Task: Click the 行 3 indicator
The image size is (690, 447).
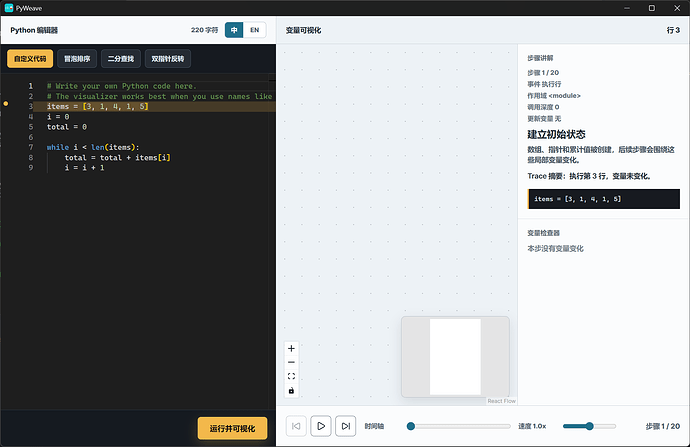Action: click(x=673, y=30)
